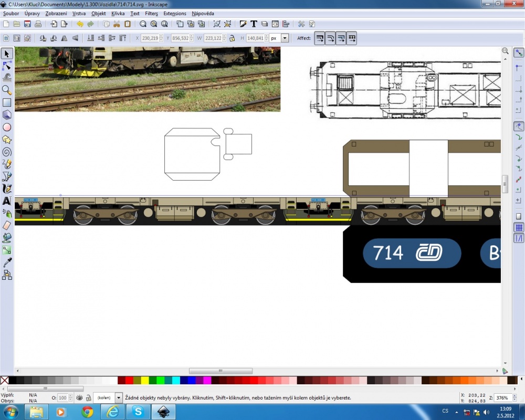Select the Spray can tool
The height and width of the screenshot is (420, 525).
[x=7, y=213]
